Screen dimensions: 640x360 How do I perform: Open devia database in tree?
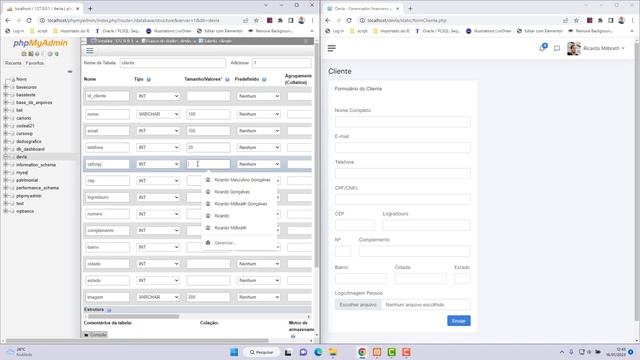pos(22,157)
